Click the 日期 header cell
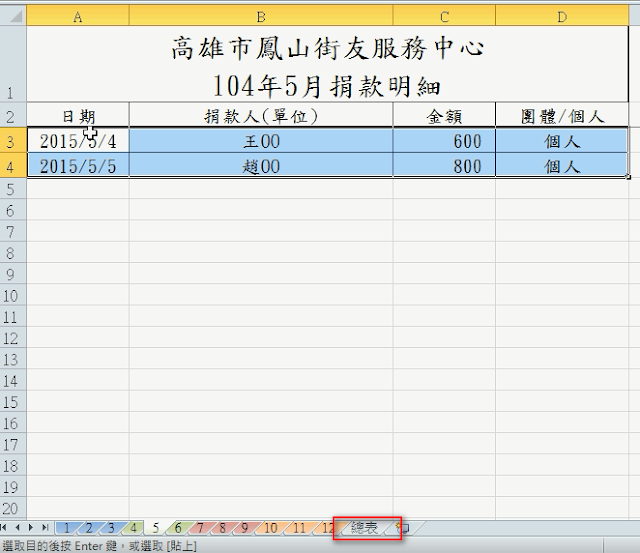The image size is (640, 553). (x=78, y=115)
